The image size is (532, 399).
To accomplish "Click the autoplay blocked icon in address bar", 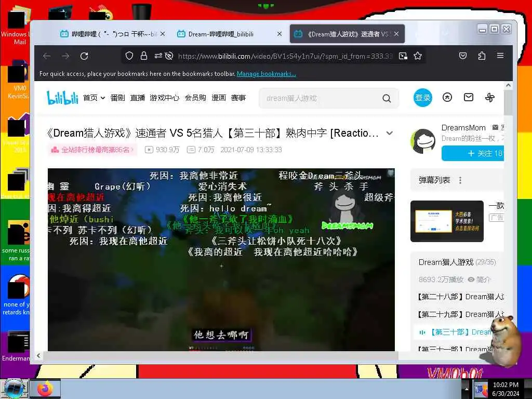I will point(169,56).
